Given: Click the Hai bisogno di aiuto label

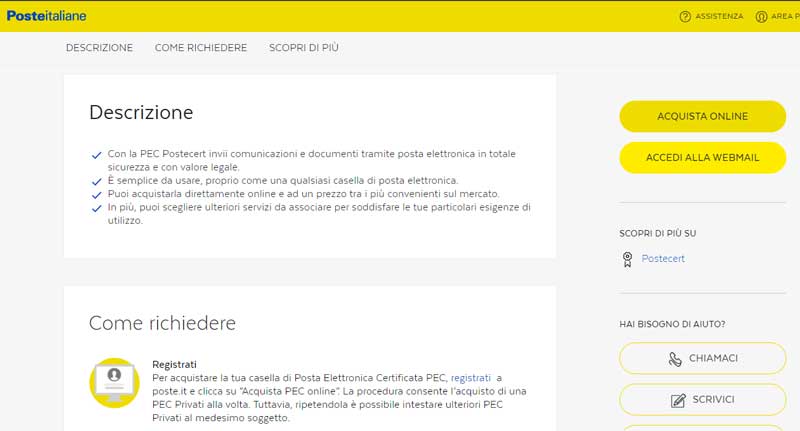Looking at the screenshot, I should coord(672,324).
